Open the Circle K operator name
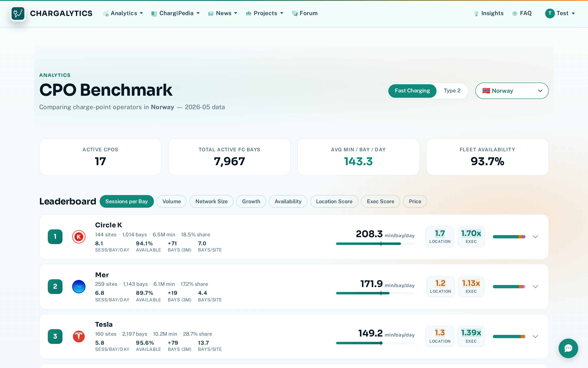The width and height of the screenshot is (588, 368). point(109,225)
